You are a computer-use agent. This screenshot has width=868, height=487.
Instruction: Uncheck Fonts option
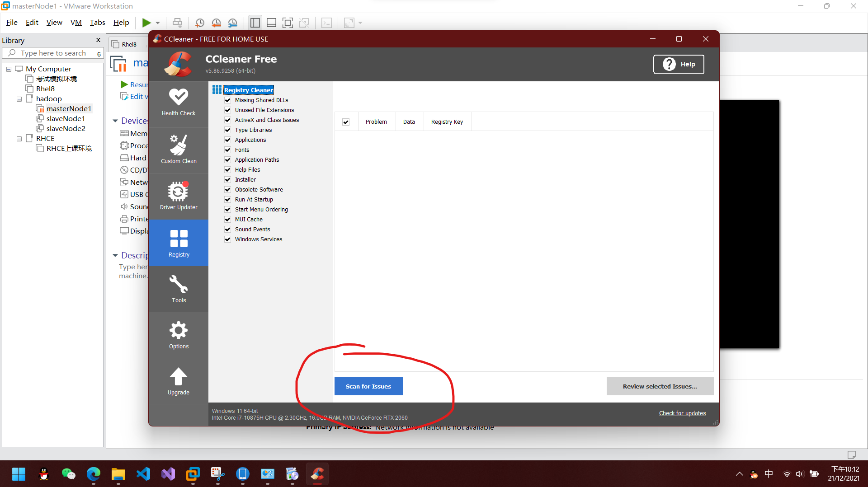(228, 150)
